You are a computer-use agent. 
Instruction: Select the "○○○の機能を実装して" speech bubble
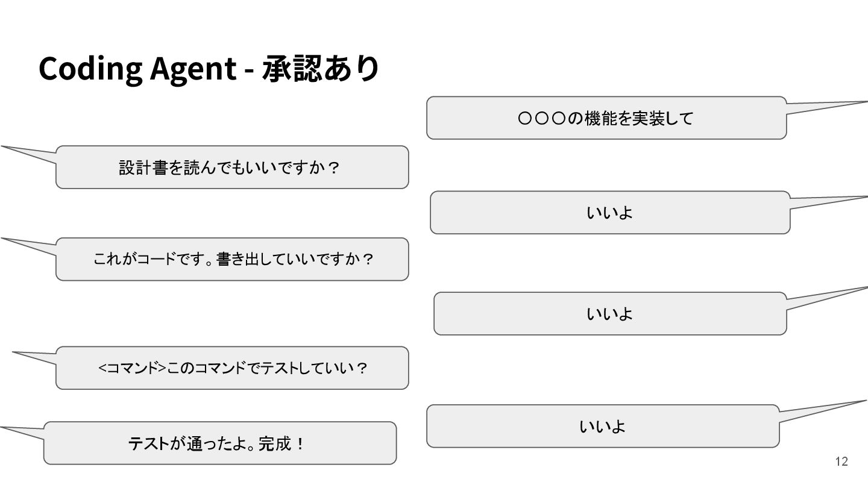[x=606, y=118]
